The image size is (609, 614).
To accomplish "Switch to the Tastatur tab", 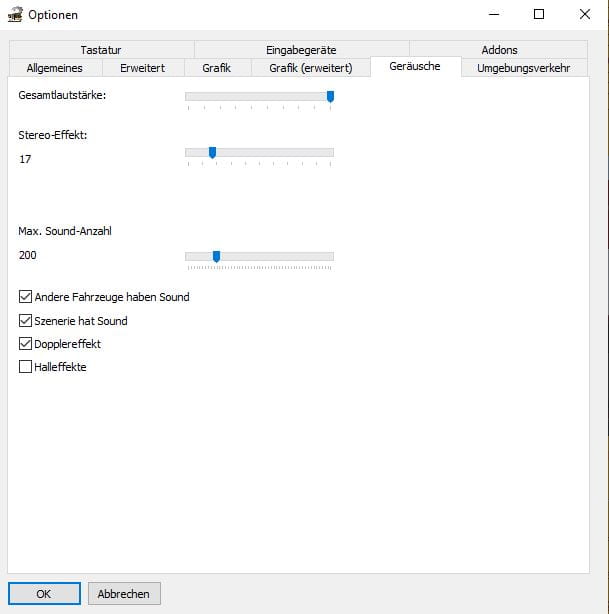I will [x=101, y=50].
